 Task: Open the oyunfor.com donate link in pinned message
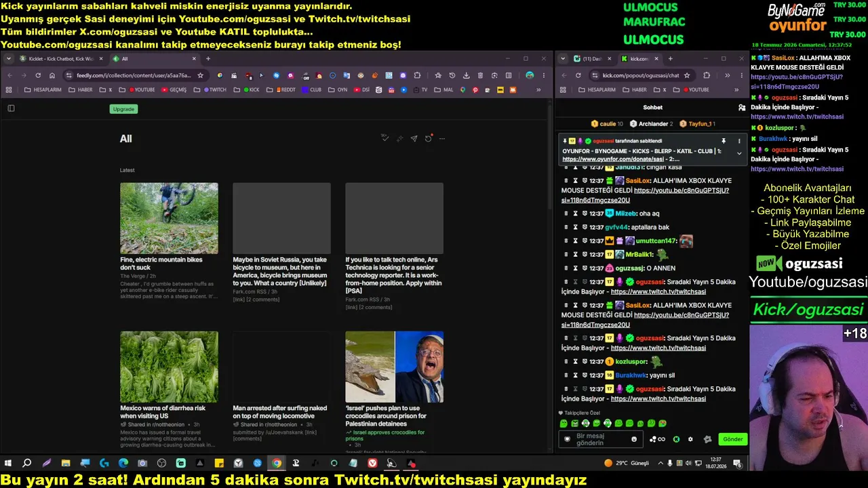click(613, 159)
